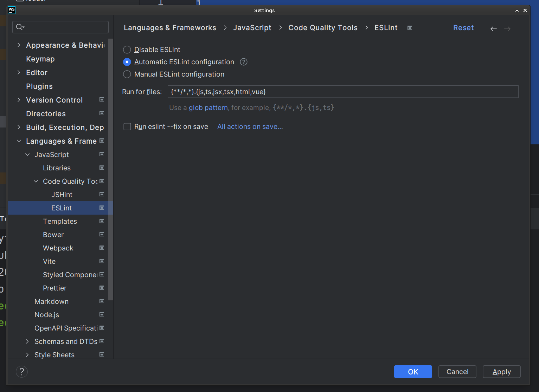This screenshot has width=539, height=392.
Task: Click the project-level icon next to ESLint breadcrumb
Action: 410,28
